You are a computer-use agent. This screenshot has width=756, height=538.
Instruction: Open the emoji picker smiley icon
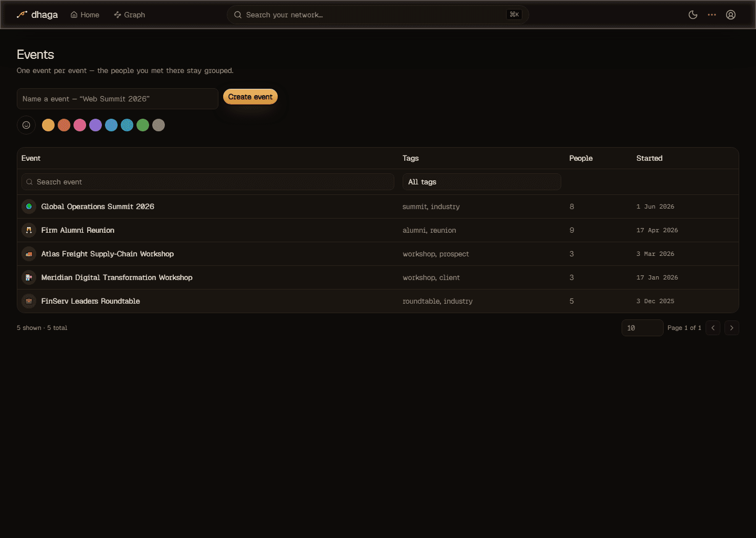(26, 125)
